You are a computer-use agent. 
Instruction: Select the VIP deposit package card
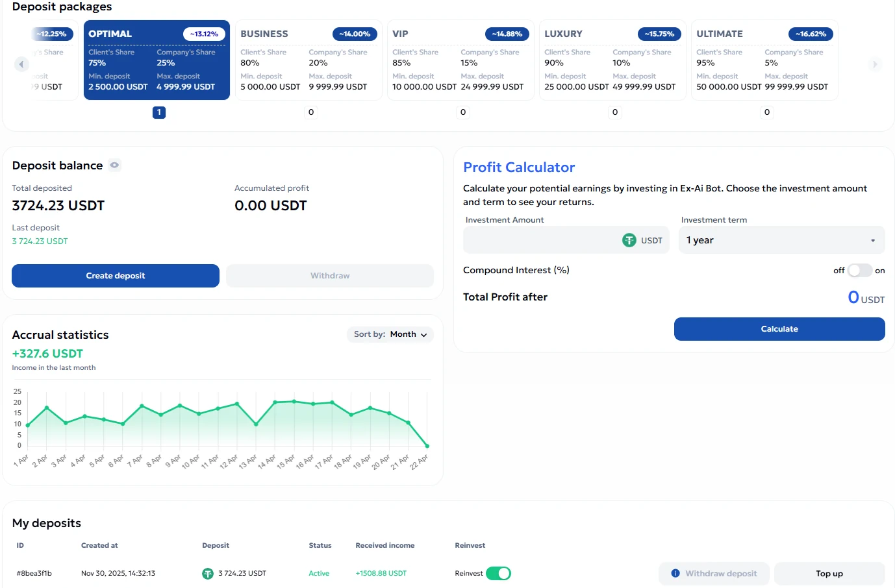460,60
